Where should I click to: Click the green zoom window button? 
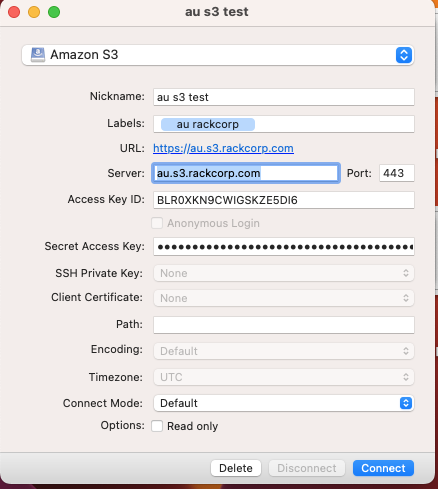pyautogui.click(x=54, y=12)
